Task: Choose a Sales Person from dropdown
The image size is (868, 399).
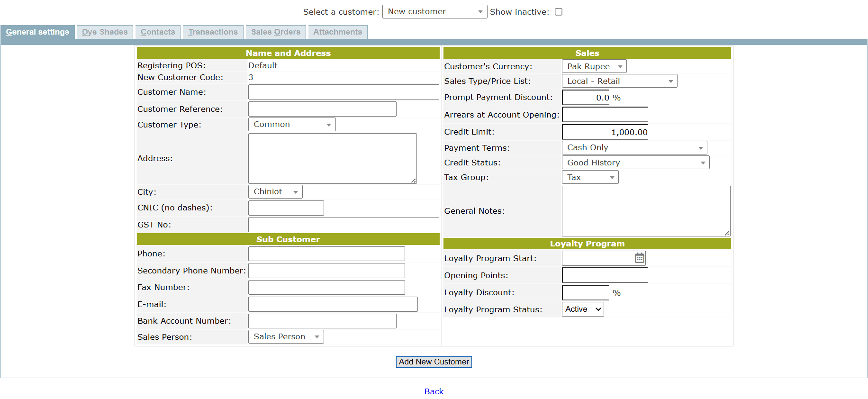Action: click(286, 337)
